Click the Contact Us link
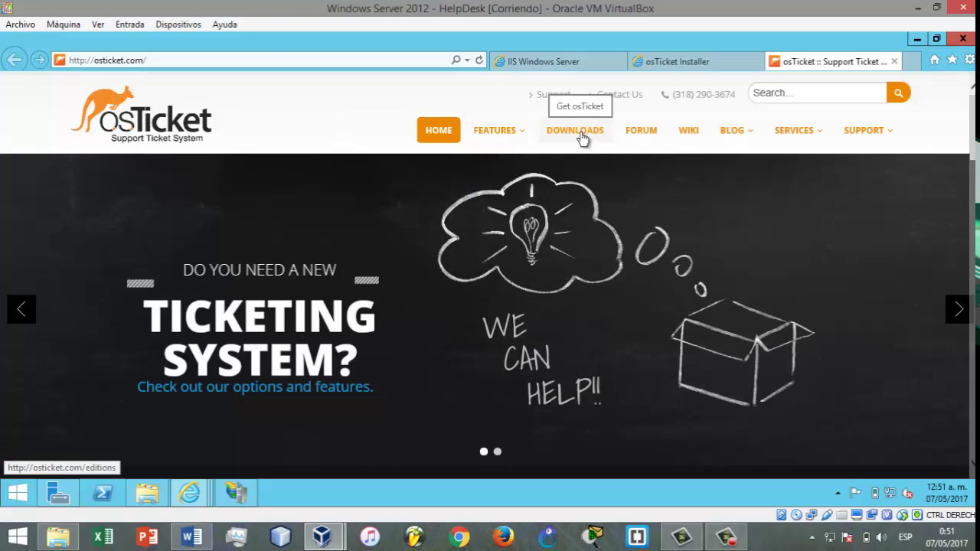980x551 pixels. tap(619, 95)
